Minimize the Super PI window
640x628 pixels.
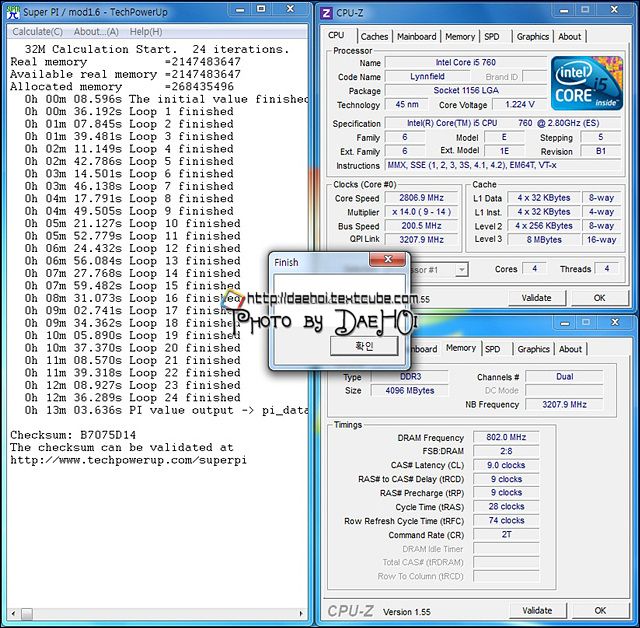[240, 9]
